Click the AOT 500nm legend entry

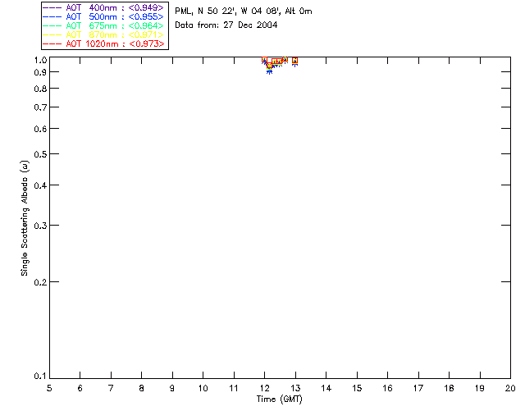click(103, 16)
